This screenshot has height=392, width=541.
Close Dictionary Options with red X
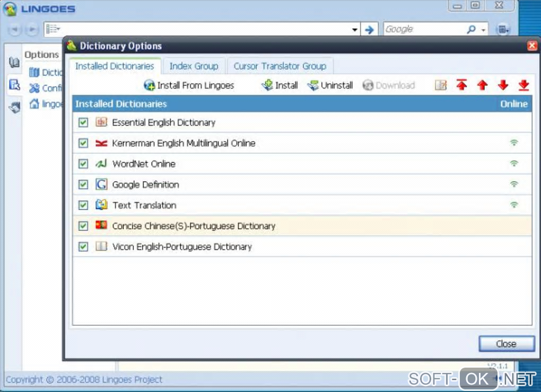(x=533, y=46)
